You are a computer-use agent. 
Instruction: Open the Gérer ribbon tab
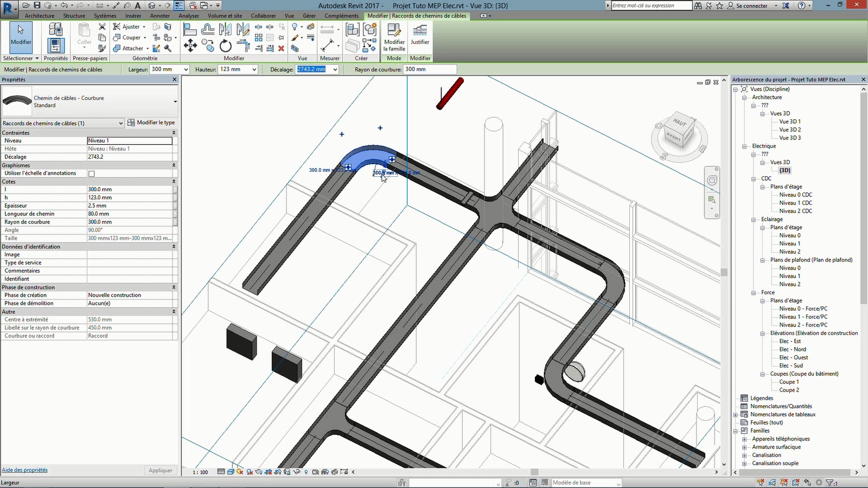[x=309, y=16]
